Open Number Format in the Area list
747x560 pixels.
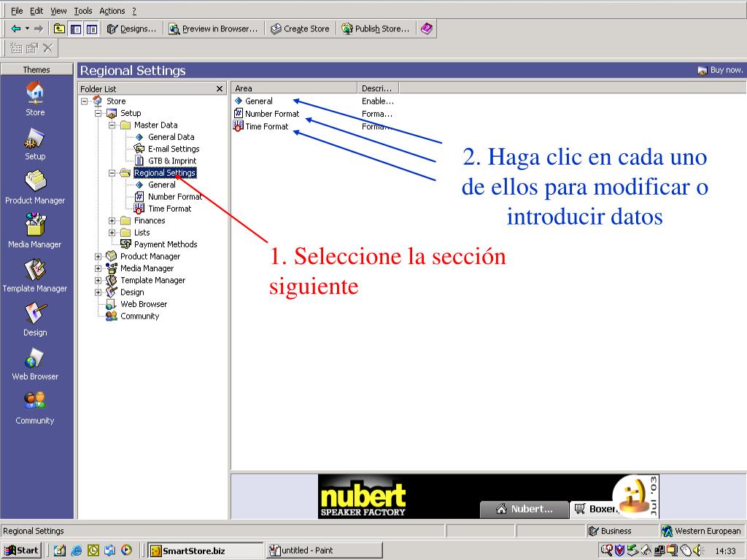272,114
